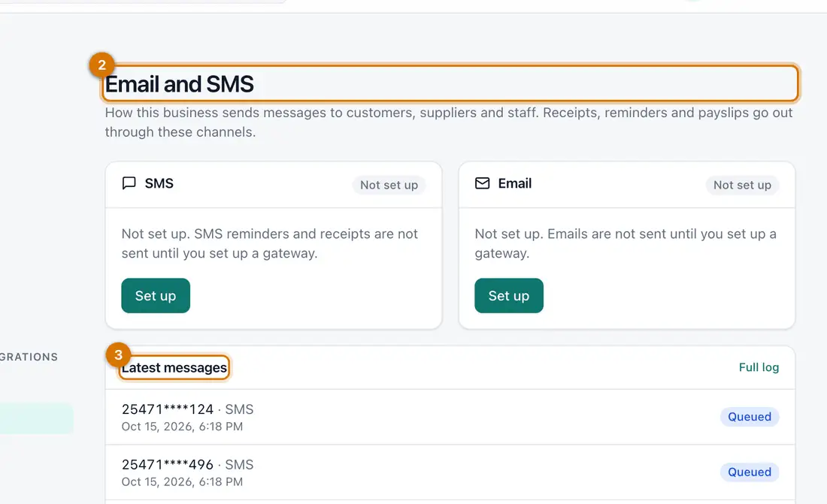Open message row 25471****124
Viewport: 827px width, 504px height.
450,417
